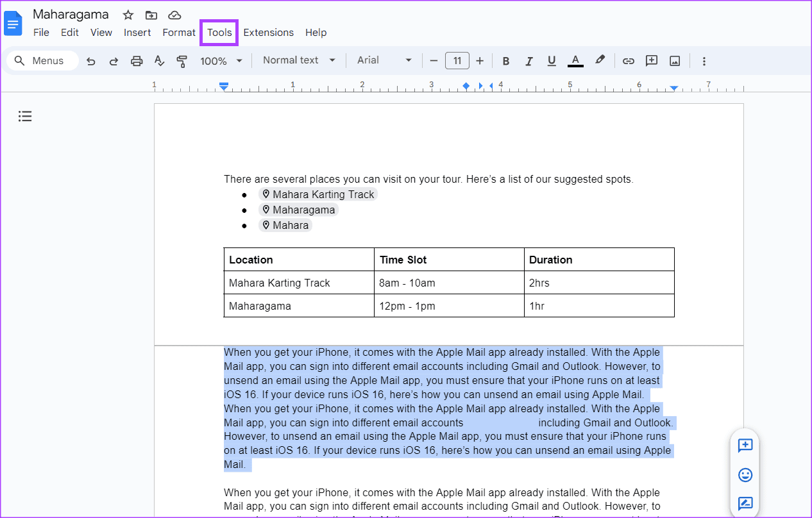Toggle bold on the selected text
This screenshot has height=518, width=812.
pos(505,60)
